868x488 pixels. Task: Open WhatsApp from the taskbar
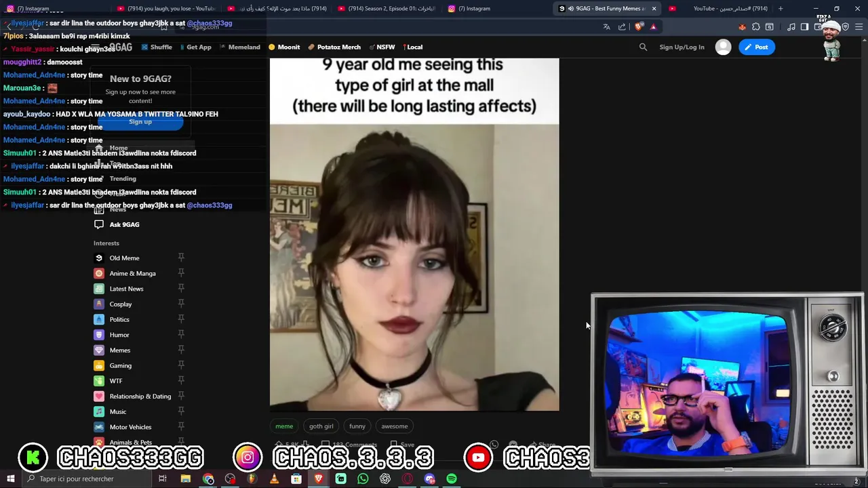coord(363,479)
